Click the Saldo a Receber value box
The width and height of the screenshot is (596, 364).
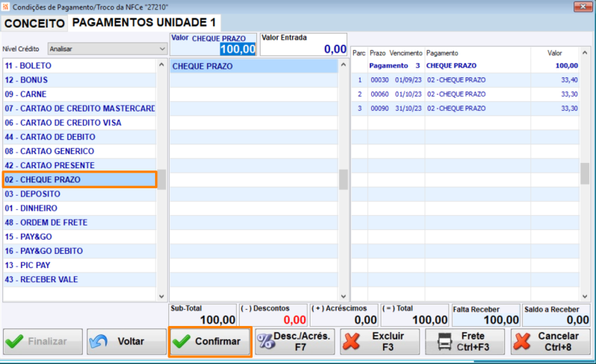pos(557,315)
